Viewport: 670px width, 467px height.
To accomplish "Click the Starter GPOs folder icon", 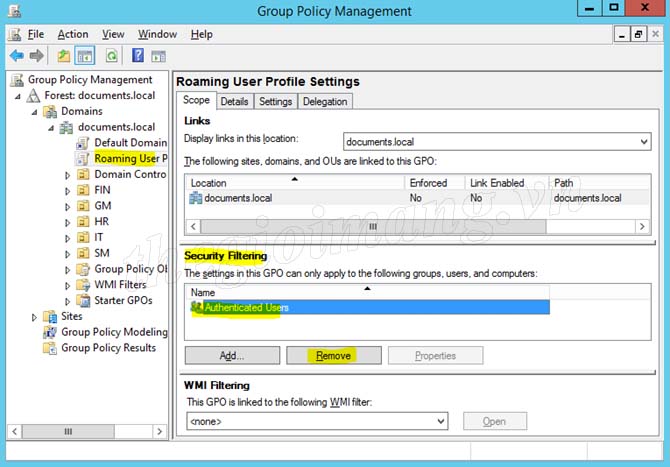I will pos(83,301).
